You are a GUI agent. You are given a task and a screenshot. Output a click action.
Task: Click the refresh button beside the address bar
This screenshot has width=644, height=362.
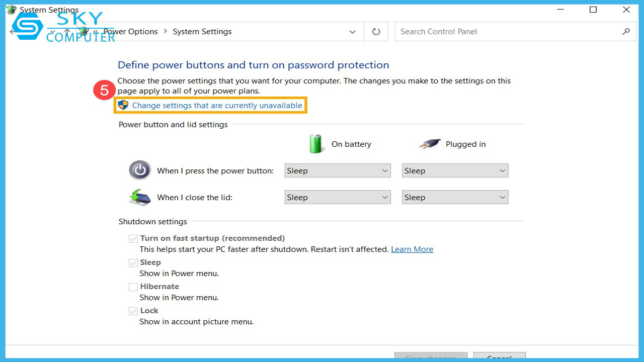click(376, 32)
